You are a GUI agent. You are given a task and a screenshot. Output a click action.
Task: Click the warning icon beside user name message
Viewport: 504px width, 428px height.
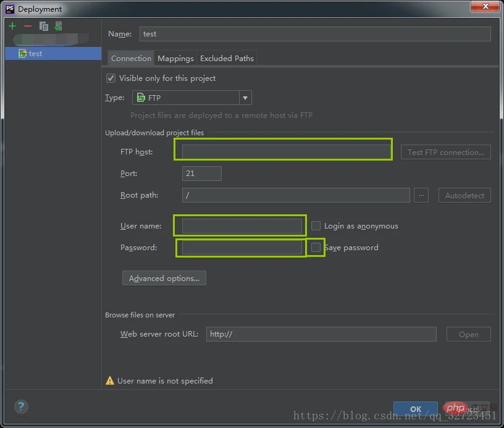[x=110, y=381]
